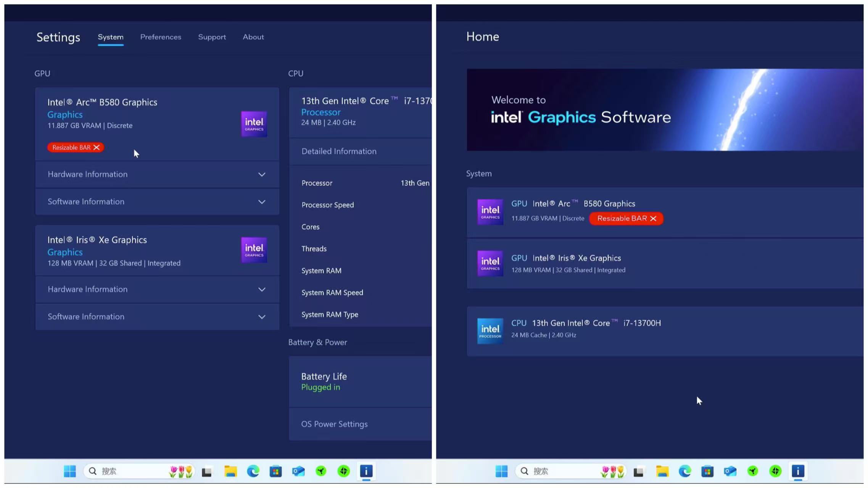The image size is (868, 488).
Task: Click the System RAM Speed row
Action: pos(360,293)
